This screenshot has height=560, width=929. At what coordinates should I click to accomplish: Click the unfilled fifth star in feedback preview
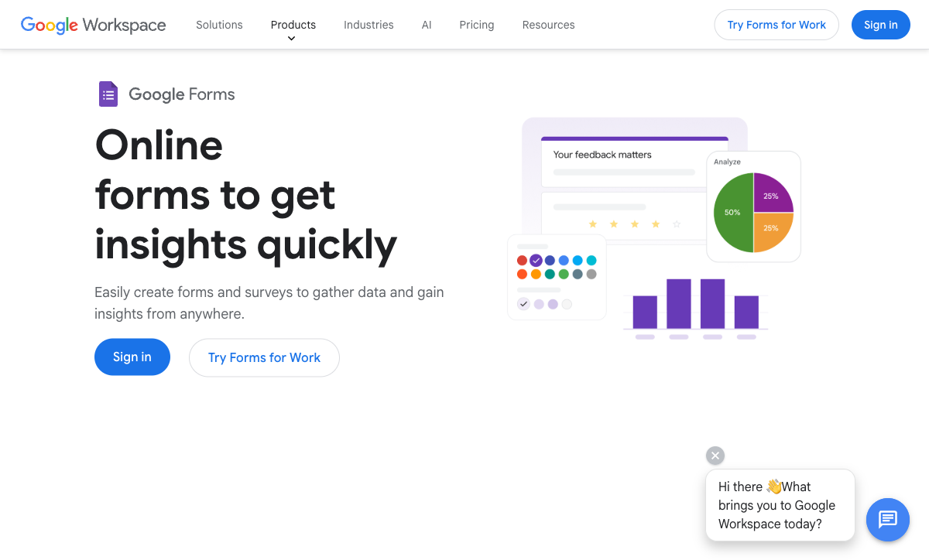[676, 223]
